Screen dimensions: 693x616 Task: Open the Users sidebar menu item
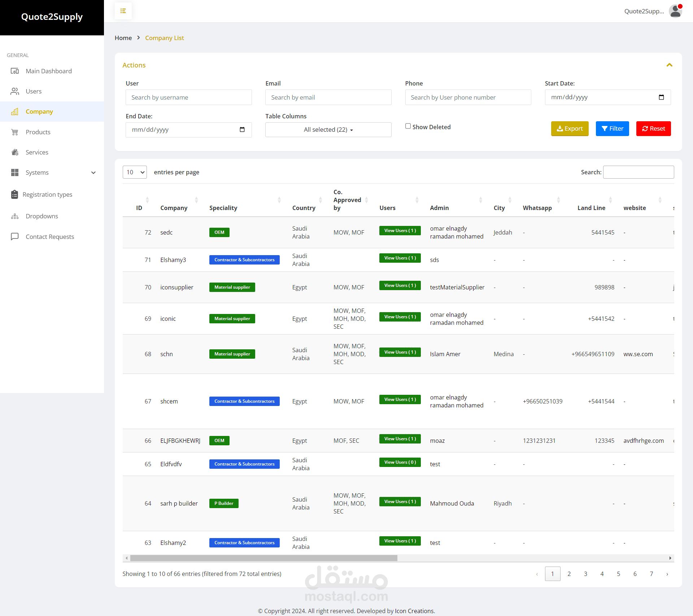coord(34,91)
